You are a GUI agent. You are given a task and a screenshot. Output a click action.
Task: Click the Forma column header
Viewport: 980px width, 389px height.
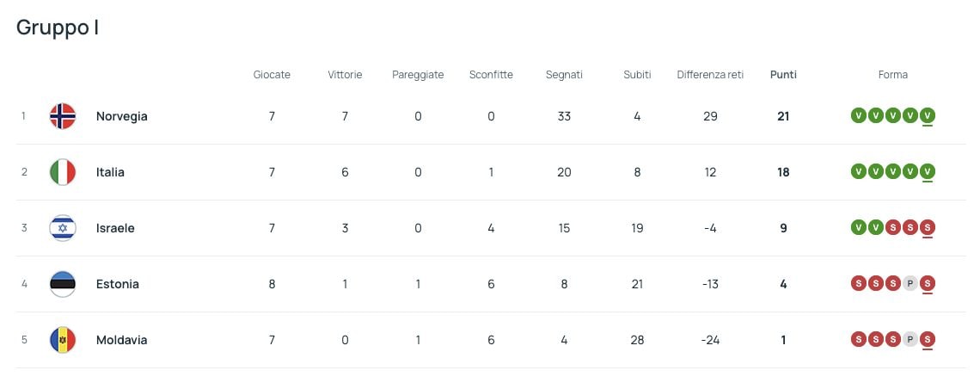point(893,75)
